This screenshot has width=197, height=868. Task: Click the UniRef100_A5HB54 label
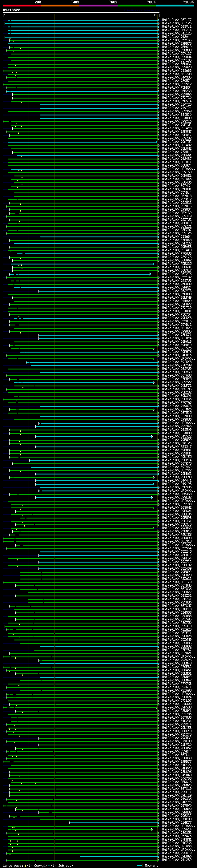click(177, 88)
